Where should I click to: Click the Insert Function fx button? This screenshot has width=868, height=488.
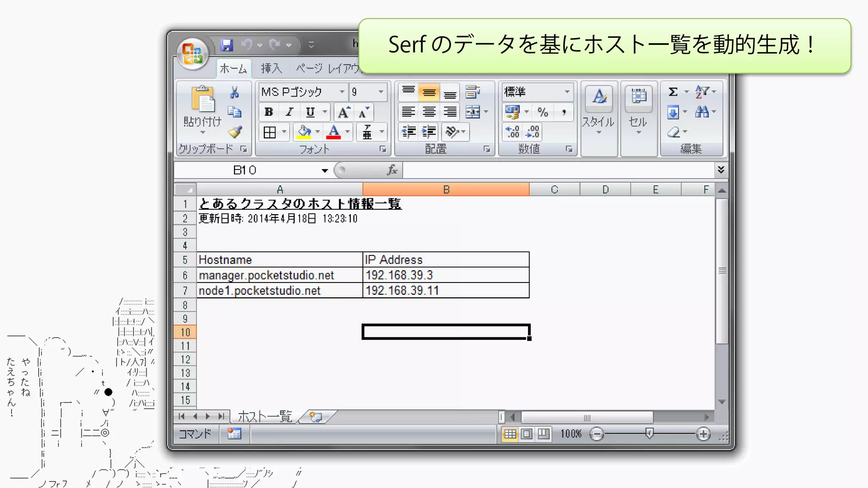[392, 170]
